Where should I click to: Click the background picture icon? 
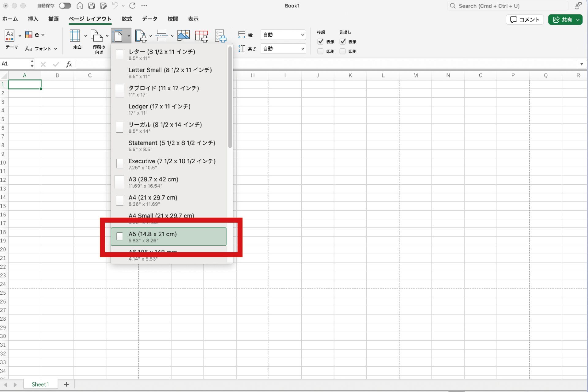click(x=183, y=36)
